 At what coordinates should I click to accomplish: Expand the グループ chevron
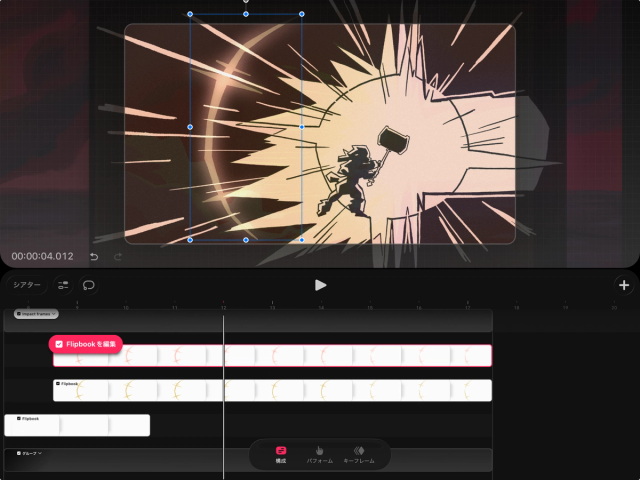40,453
